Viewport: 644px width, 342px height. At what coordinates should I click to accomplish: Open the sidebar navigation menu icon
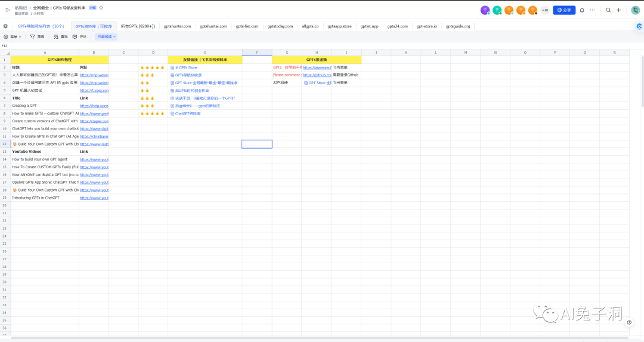[7, 10]
